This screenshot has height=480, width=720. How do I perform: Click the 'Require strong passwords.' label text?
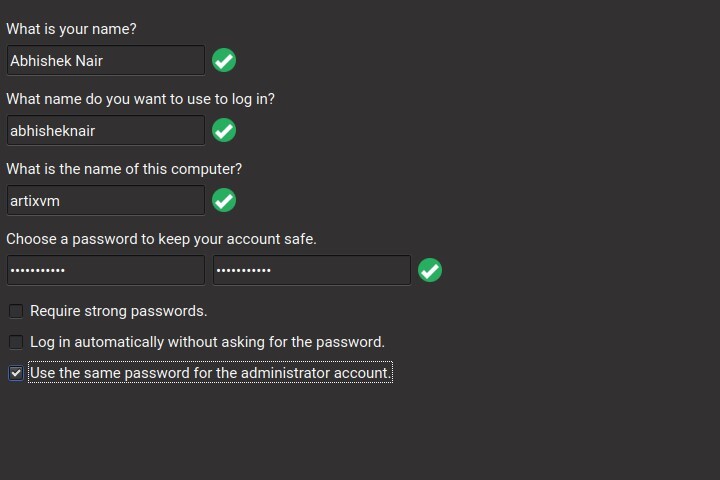pos(118,311)
